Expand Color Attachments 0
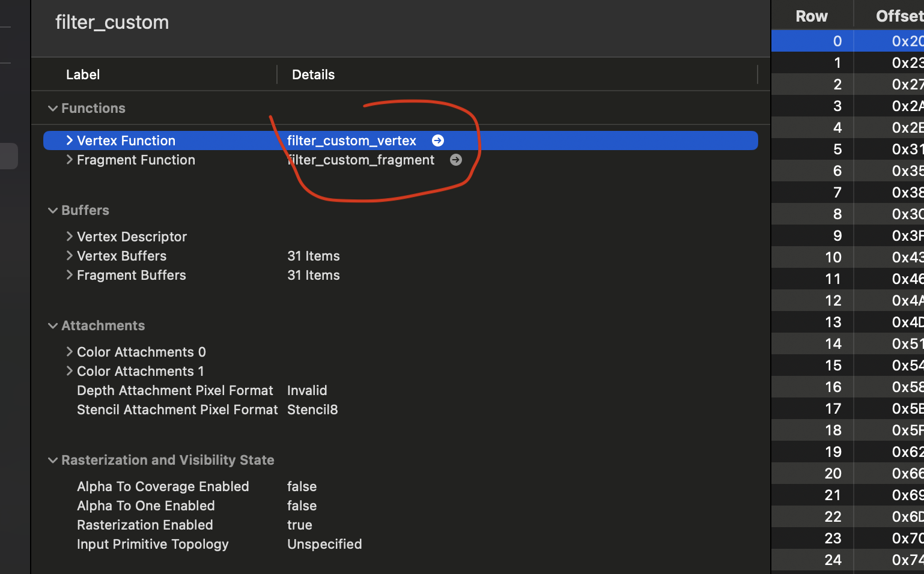The width and height of the screenshot is (924, 574). click(70, 352)
